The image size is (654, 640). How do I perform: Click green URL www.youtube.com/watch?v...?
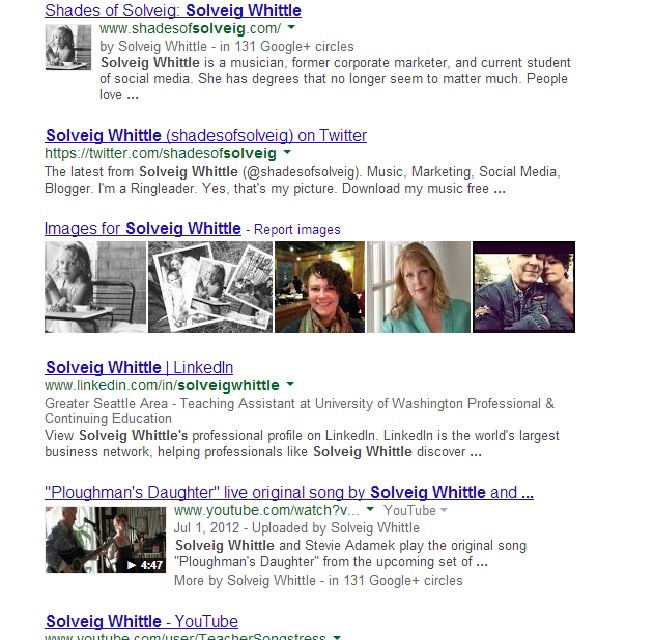point(267,510)
